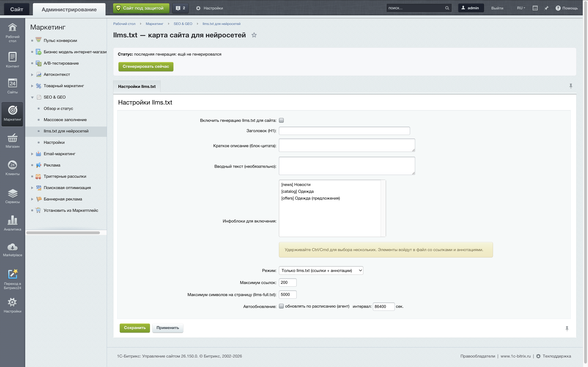Collapse the SEO & GEO tree section

pyautogui.click(x=32, y=97)
